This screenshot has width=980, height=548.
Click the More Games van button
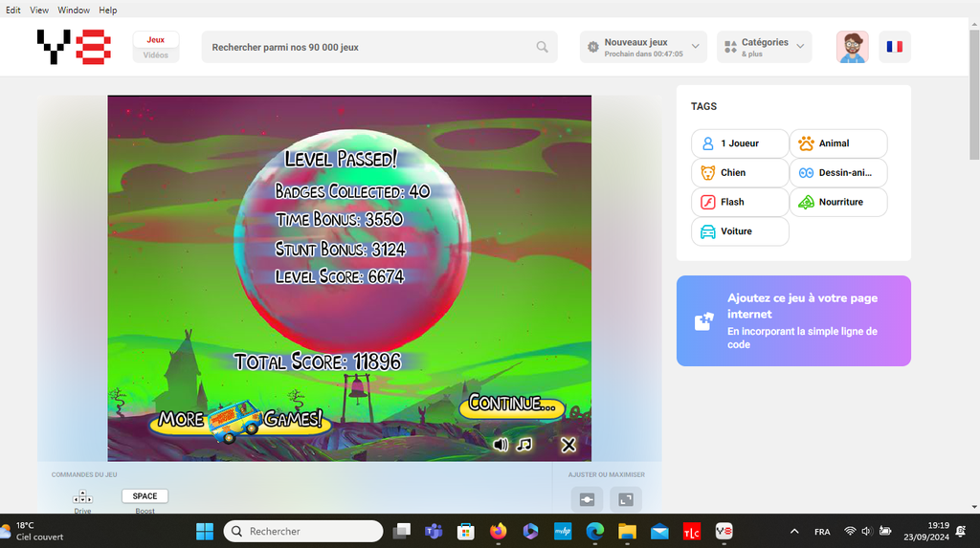[x=239, y=419]
